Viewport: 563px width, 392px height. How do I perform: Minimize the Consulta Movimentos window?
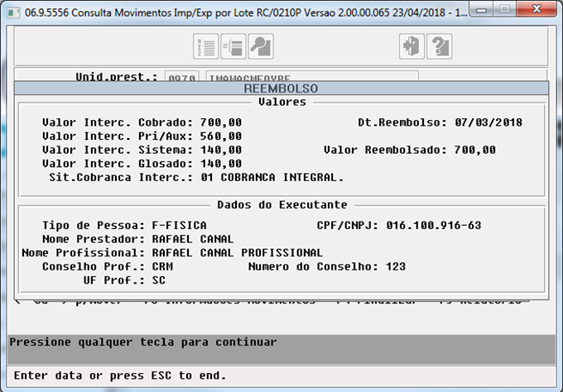[482, 9]
